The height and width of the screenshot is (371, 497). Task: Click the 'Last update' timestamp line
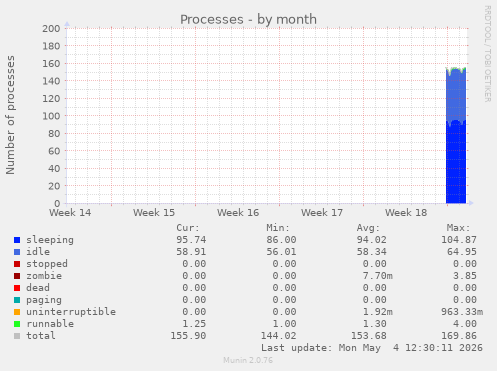click(372, 348)
